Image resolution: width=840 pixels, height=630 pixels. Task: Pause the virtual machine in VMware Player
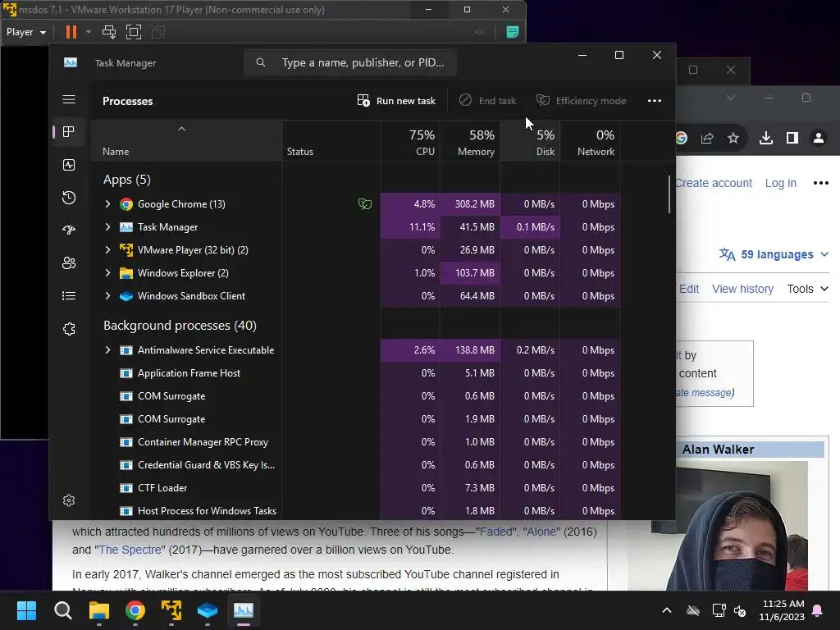71,32
